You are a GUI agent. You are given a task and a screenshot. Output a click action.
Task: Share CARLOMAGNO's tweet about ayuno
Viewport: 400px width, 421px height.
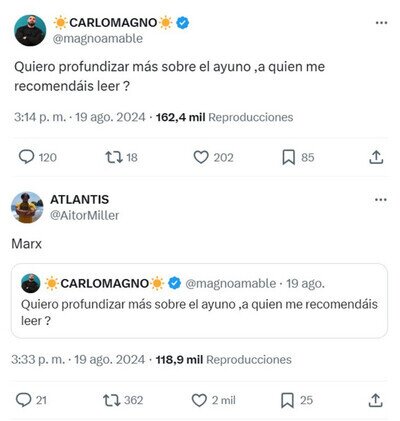[376, 157]
